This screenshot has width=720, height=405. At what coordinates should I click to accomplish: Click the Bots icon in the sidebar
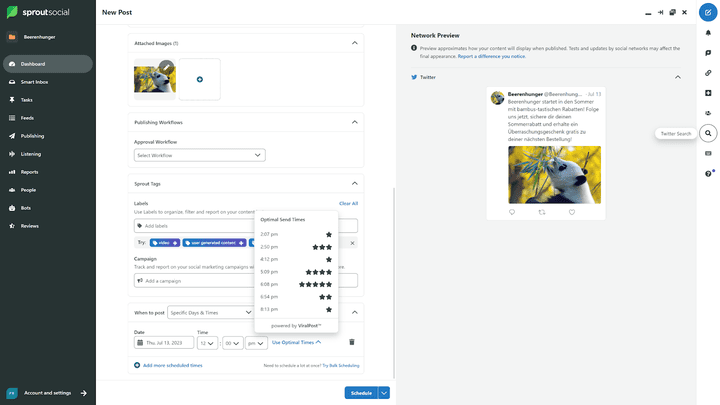[x=12, y=208]
